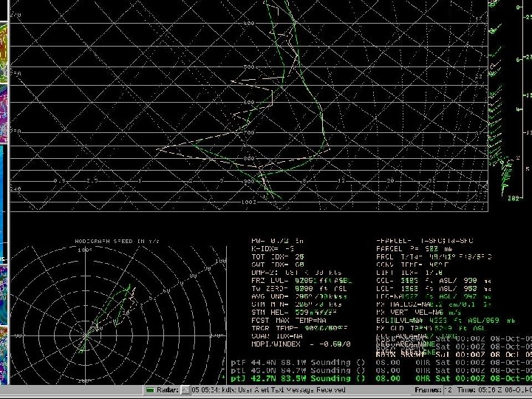Click the 'User Alert Text Message Received' field
532x399 pixels.
point(268,390)
